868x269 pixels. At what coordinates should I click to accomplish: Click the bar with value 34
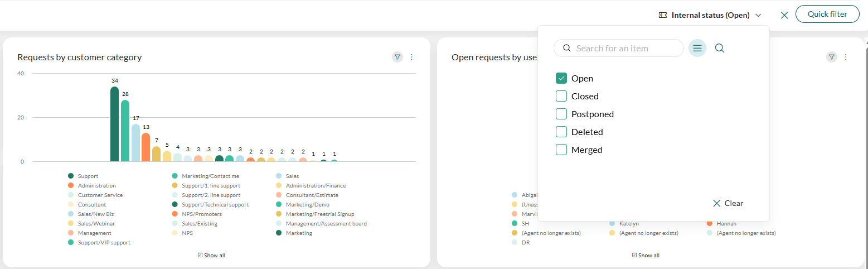point(114,124)
